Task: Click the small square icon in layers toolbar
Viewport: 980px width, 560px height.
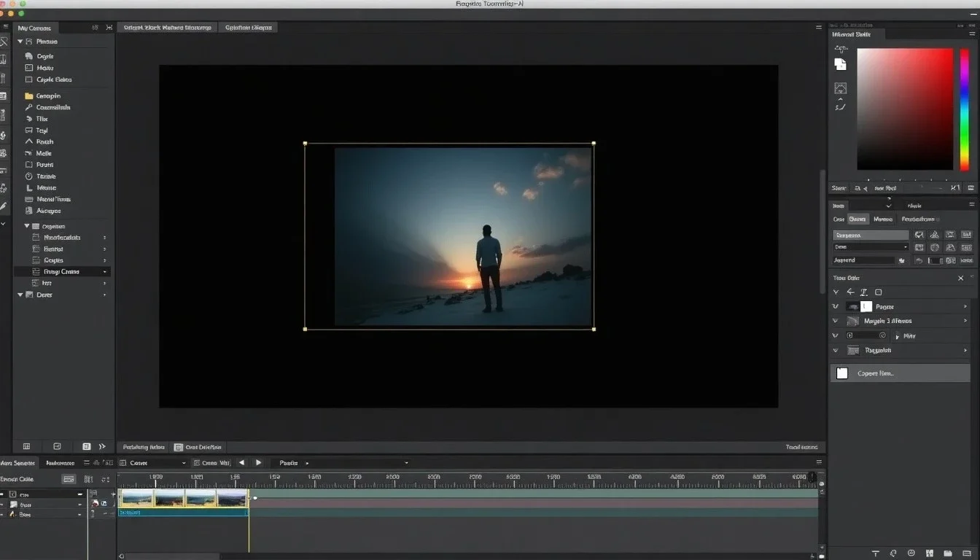Action: [x=878, y=292]
